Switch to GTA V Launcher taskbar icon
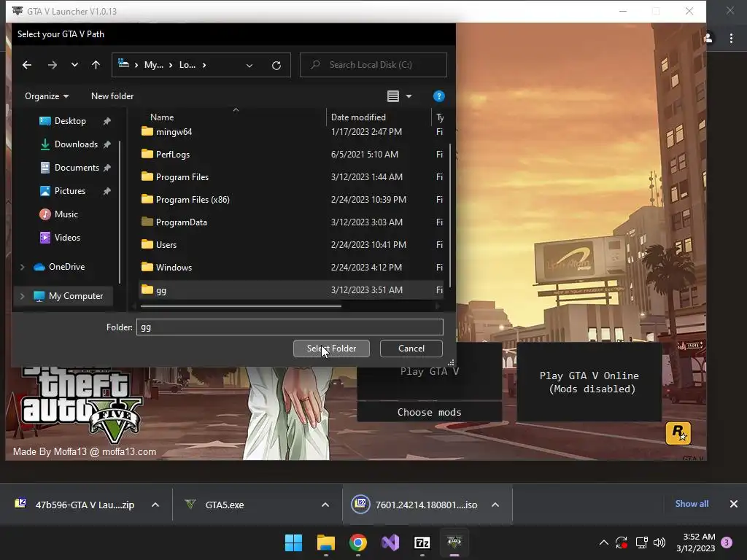 point(454,542)
